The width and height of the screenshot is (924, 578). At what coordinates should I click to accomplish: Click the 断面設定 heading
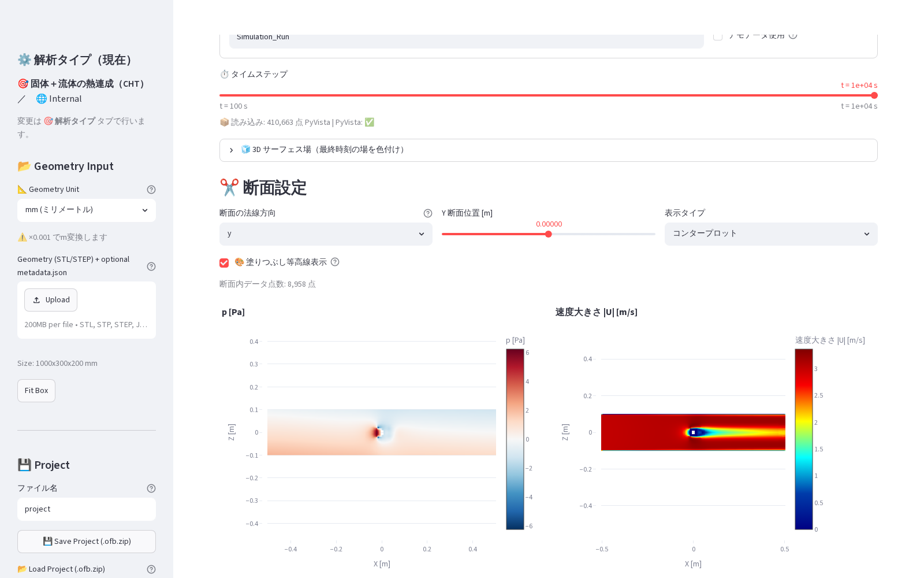coord(263,188)
